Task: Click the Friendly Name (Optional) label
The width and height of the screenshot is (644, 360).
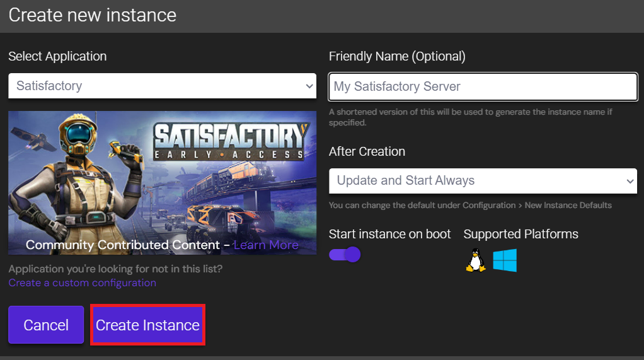Action: pyautogui.click(x=397, y=56)
